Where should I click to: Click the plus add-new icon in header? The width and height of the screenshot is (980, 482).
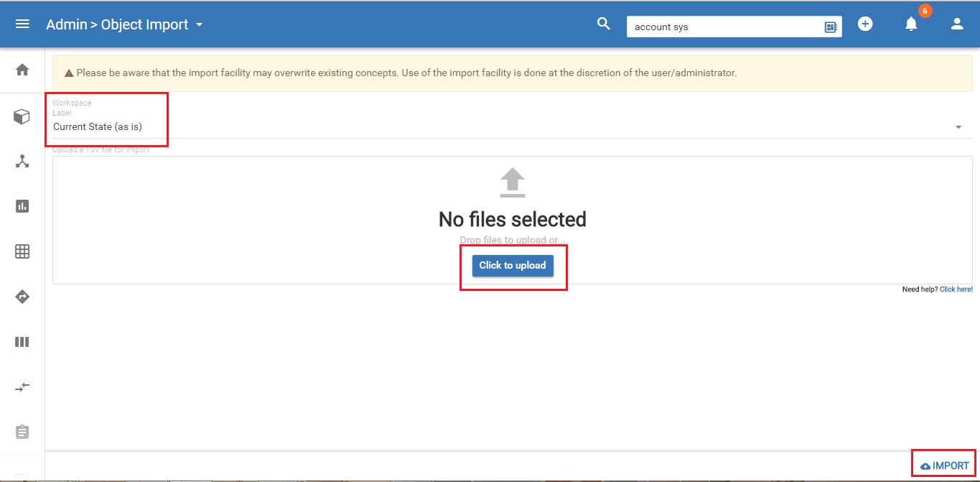(865, 24)
